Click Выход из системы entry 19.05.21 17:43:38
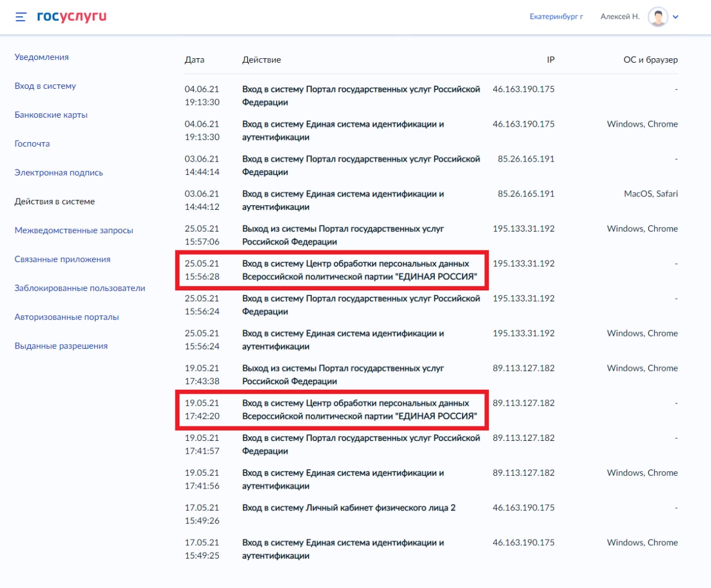Screen dimensions: 711x588 (343, 375)
